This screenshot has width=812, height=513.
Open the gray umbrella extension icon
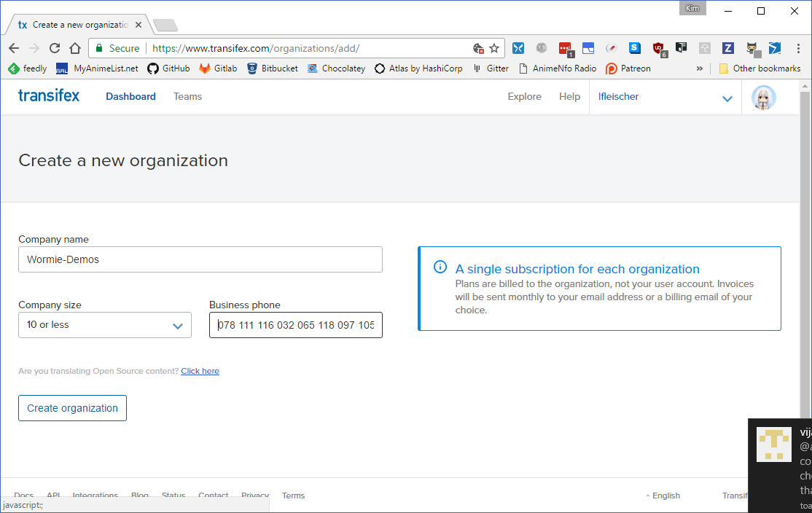tap(704, 48)
